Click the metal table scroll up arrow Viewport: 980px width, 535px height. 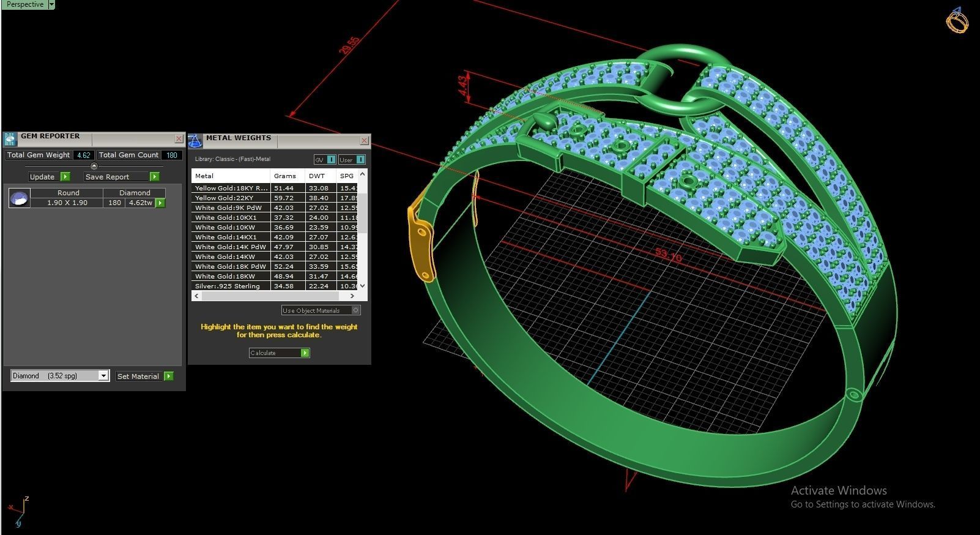pyautogui.click(x=363, y=174)
